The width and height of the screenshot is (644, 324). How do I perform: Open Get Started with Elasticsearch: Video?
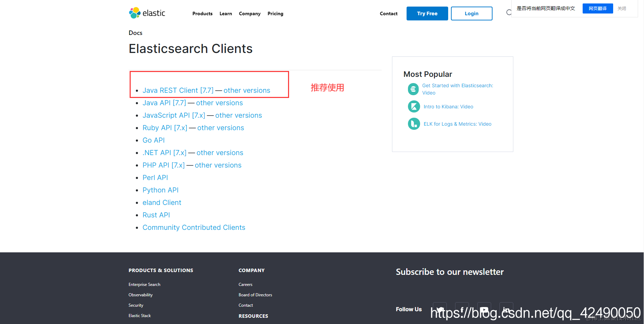[458, 89]
